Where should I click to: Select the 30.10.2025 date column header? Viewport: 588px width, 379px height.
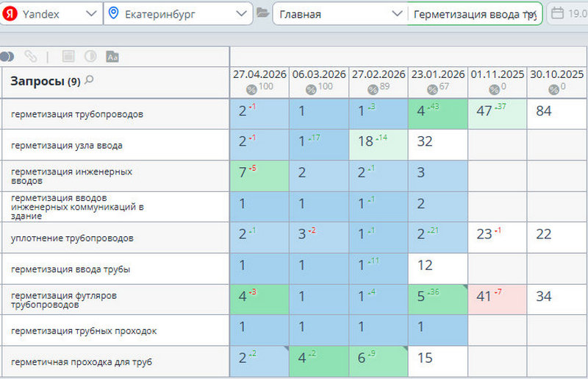click(557, 74)
